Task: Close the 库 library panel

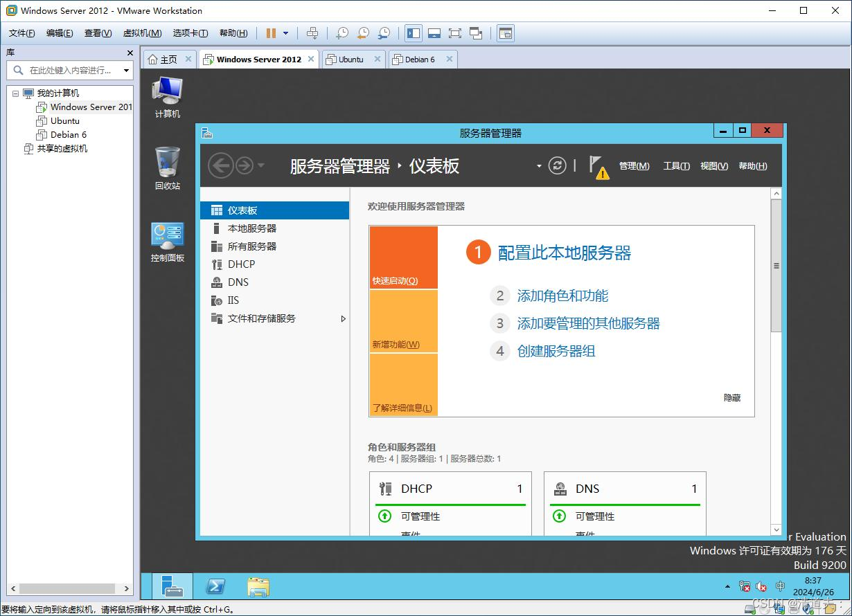Action: pos(130,53)
